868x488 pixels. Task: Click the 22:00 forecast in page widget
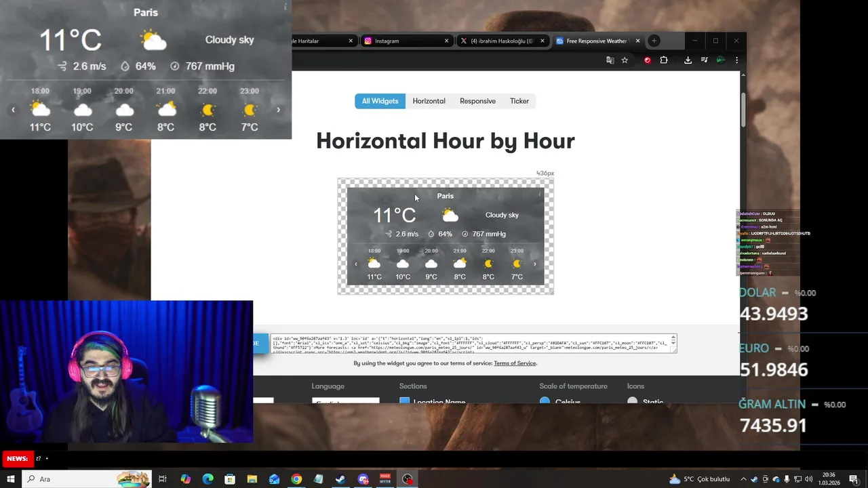[488, 264]
